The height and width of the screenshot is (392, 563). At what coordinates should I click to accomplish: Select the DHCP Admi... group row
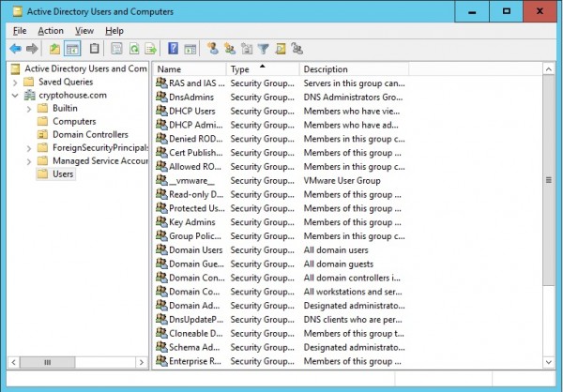pos(281,125)
